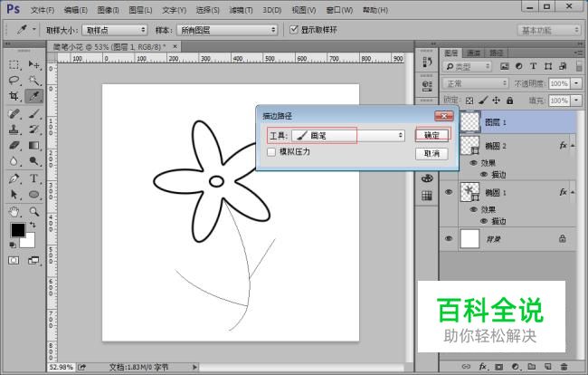Hide the 背景 layer
Viewport: 588px width, 375px height.
449,238
